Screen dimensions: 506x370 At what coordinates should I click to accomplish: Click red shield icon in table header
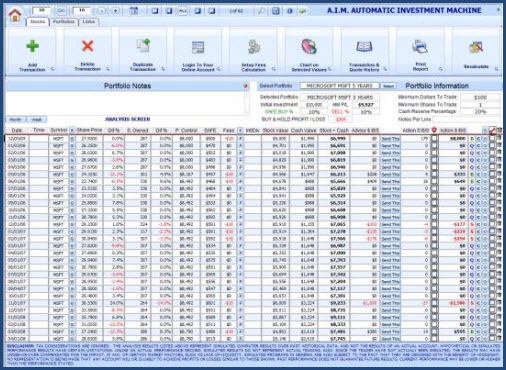(434, 130)
